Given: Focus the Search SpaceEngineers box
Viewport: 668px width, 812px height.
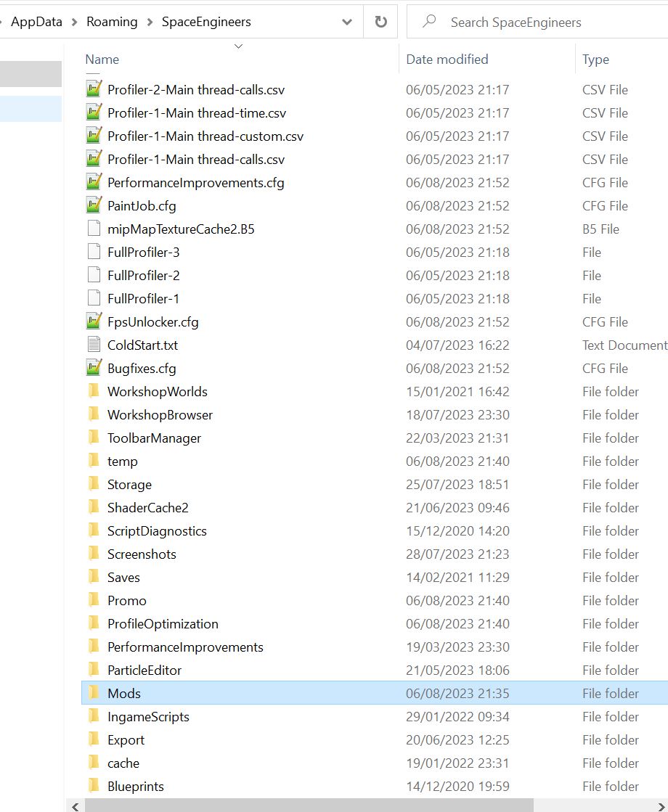Looking at the screenshot, I should (x=539, y=22).
